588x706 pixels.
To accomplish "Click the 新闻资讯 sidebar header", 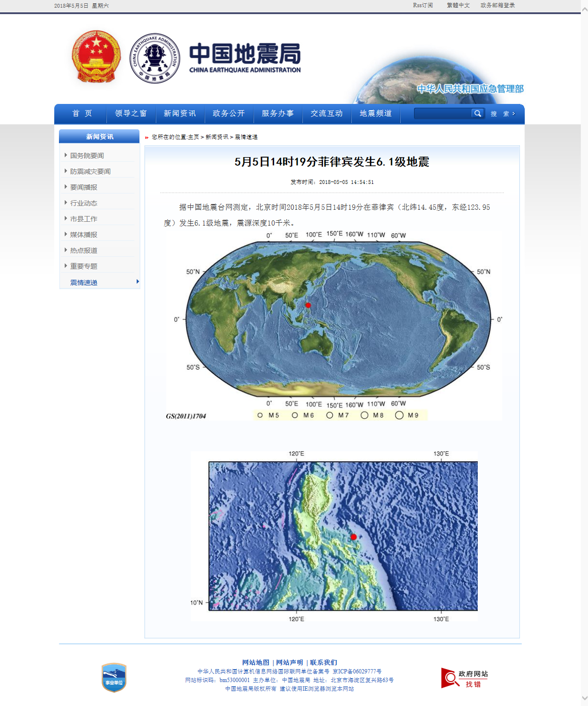I will pyautogui.click(x=100, y=137).
